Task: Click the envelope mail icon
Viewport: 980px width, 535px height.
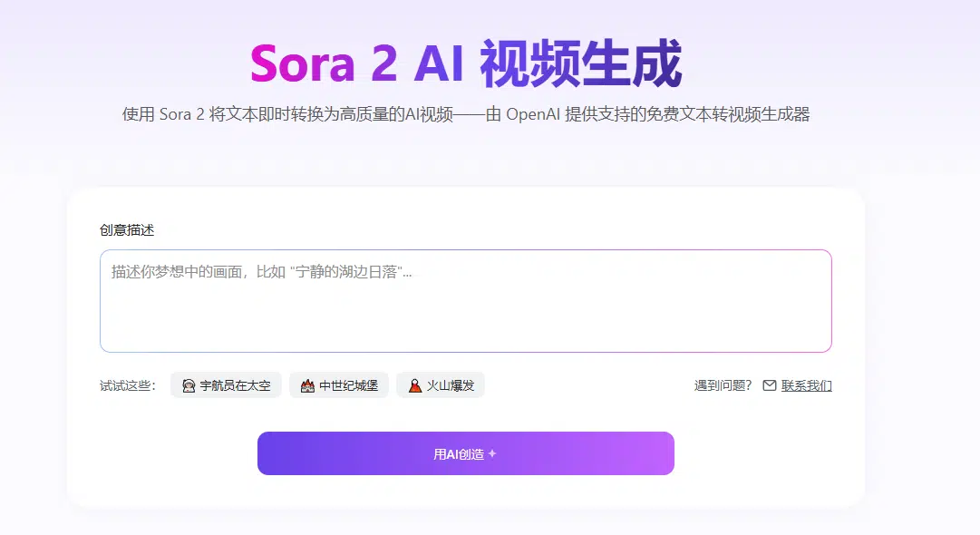Action: click(770, 385)
